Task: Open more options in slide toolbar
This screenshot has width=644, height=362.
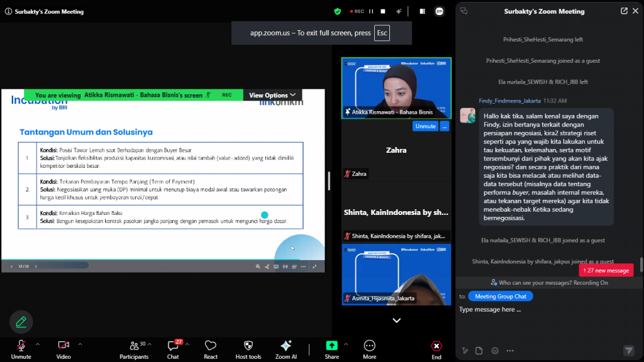Action: [304, 266]
